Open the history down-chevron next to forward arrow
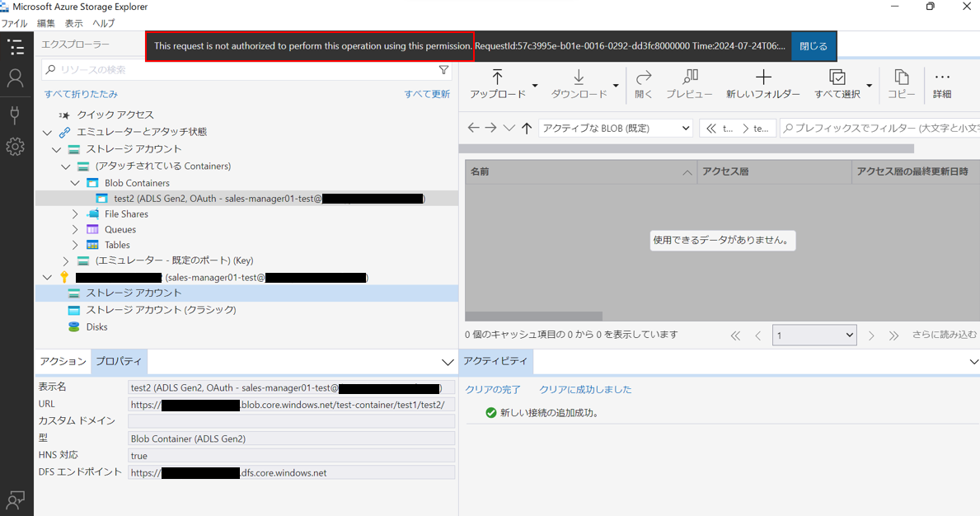Viewport: 980px width, 516px height. (x=509, y=128)
